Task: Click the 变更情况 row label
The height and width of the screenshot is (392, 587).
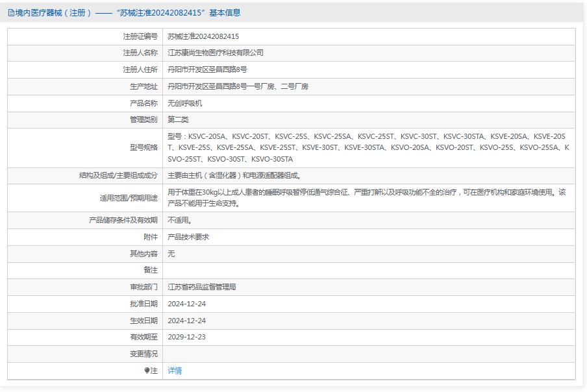Action: (x=144, y=354)
